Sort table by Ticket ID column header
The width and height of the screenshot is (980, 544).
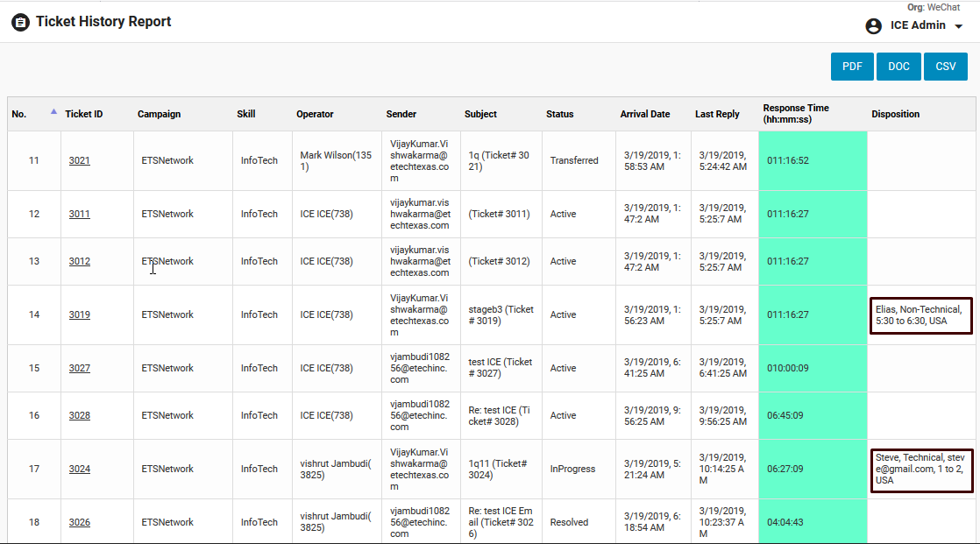click(84, 114)
